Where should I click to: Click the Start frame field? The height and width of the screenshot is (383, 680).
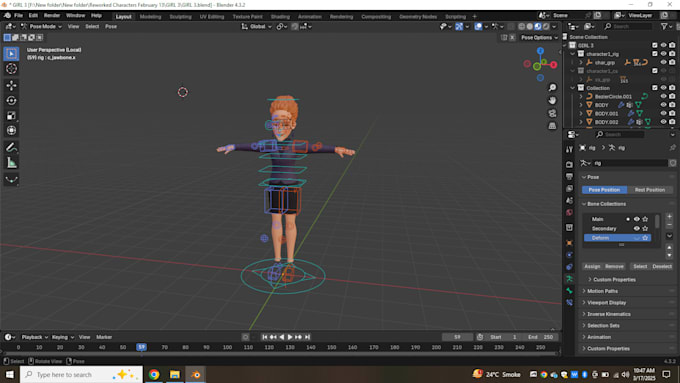point(503,337)
